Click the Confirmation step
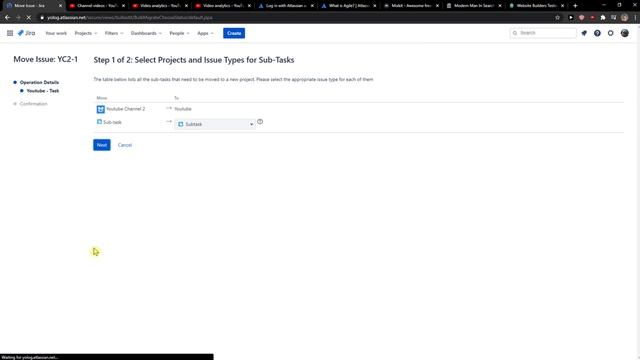The width and height of the screenshot is (640, 360). tap(33, 104)
